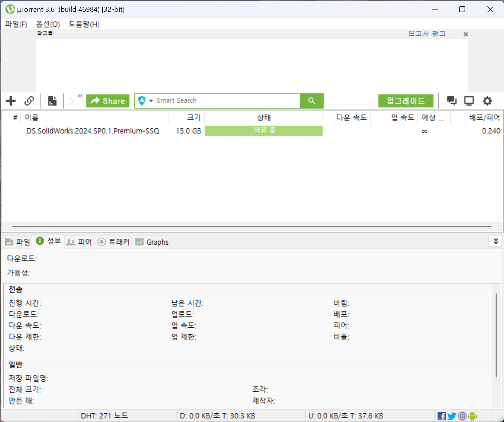Close the ad banner with the X

click(x=466, y=34)
